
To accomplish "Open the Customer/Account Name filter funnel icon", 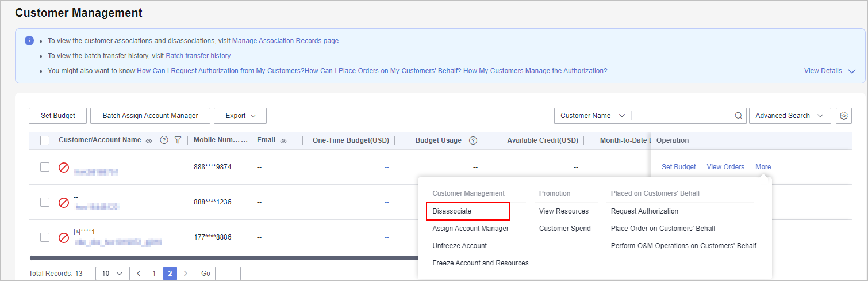I will (x=178, y=140).
